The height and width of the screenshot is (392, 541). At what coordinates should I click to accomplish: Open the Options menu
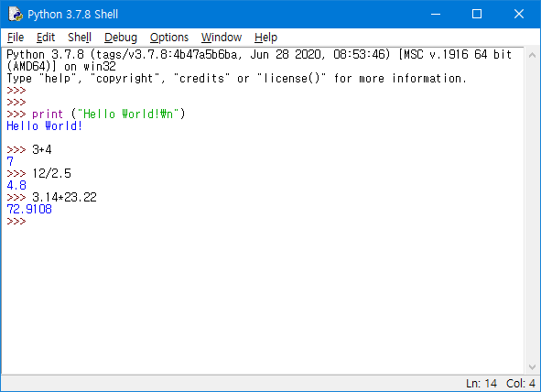coord(169,38)
